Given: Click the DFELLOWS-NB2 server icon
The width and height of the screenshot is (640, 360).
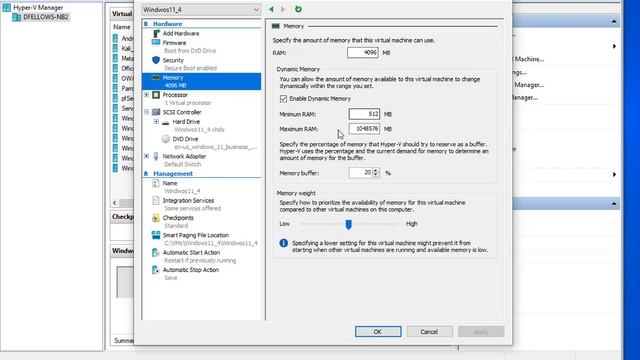Looking at the screenshot, I should pos(16,17).
